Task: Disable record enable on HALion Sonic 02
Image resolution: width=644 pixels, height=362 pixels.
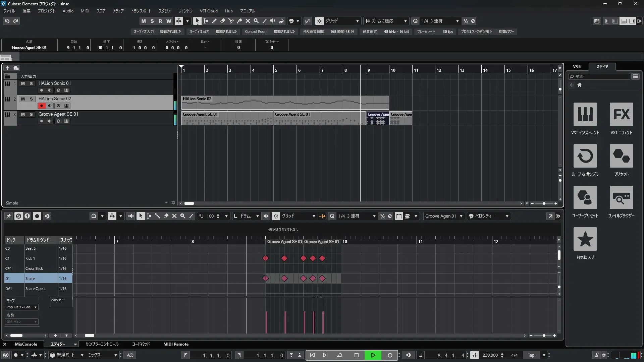Action: click(41, 106)
